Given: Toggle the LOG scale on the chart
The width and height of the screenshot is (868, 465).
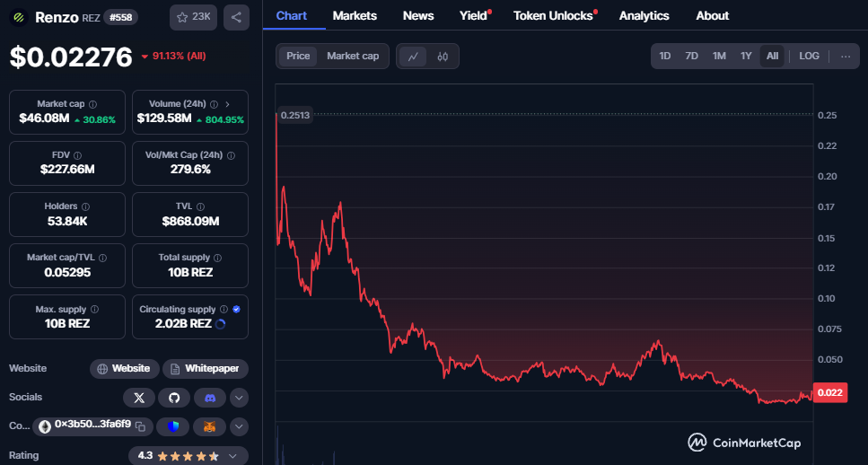Looking at the screenshot, I should point(809,56).
